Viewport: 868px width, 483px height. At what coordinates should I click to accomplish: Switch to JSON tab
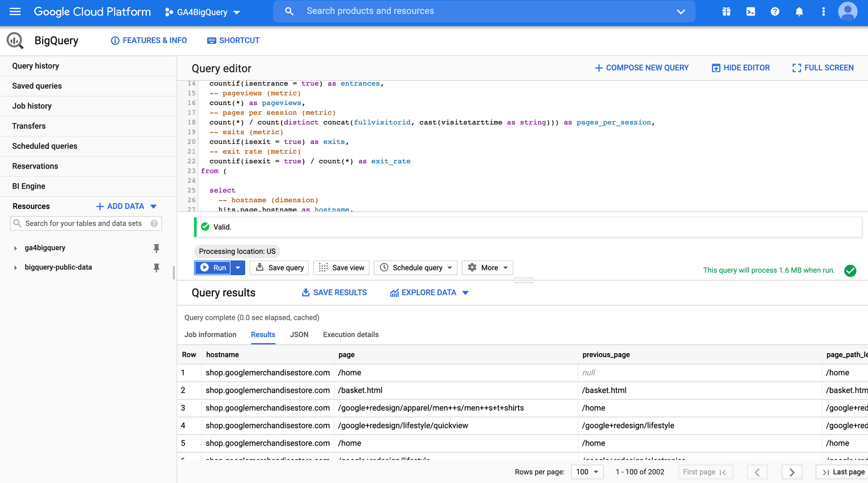coord(299,334)
